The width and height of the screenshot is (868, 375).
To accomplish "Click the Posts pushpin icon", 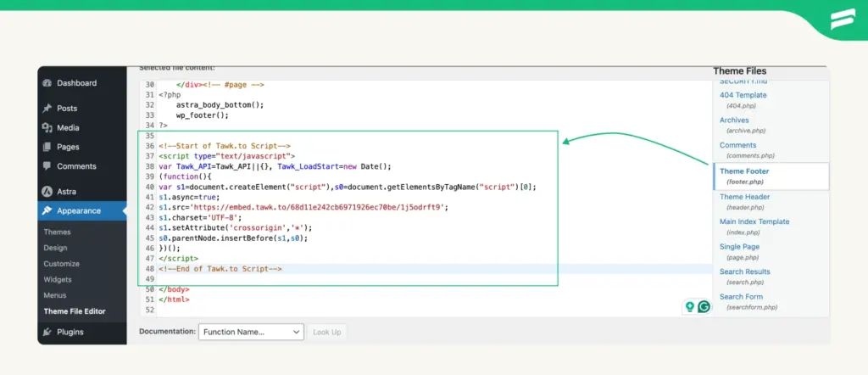I will point(47,109).
